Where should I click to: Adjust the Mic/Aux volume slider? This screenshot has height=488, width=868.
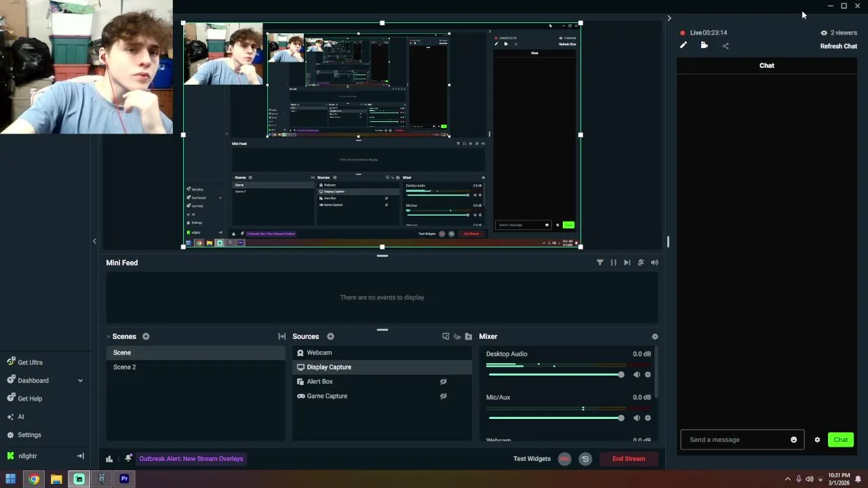click(x=555, y=418)
